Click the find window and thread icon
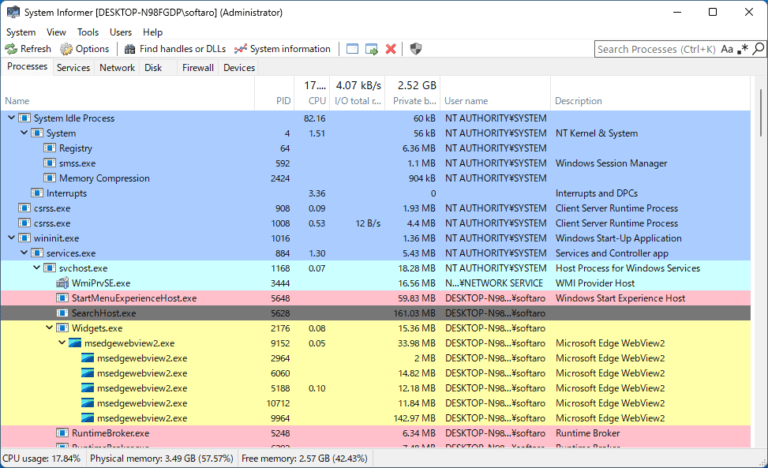 tap(372, 49)
